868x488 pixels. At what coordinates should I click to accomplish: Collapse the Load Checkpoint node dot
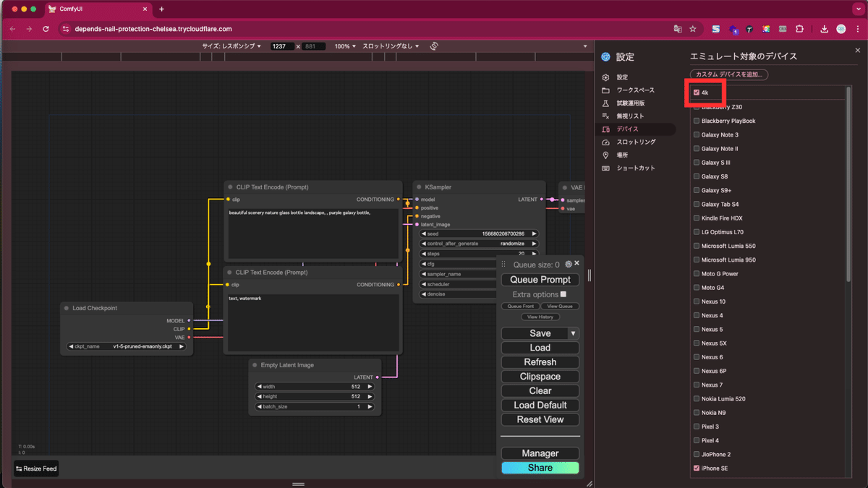pos(67,308)
